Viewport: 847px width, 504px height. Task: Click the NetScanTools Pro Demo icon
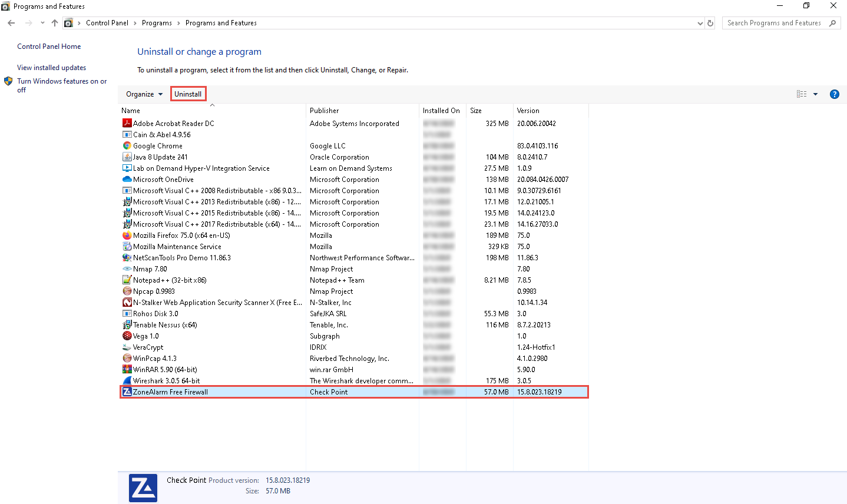click(x=127, y=257)
